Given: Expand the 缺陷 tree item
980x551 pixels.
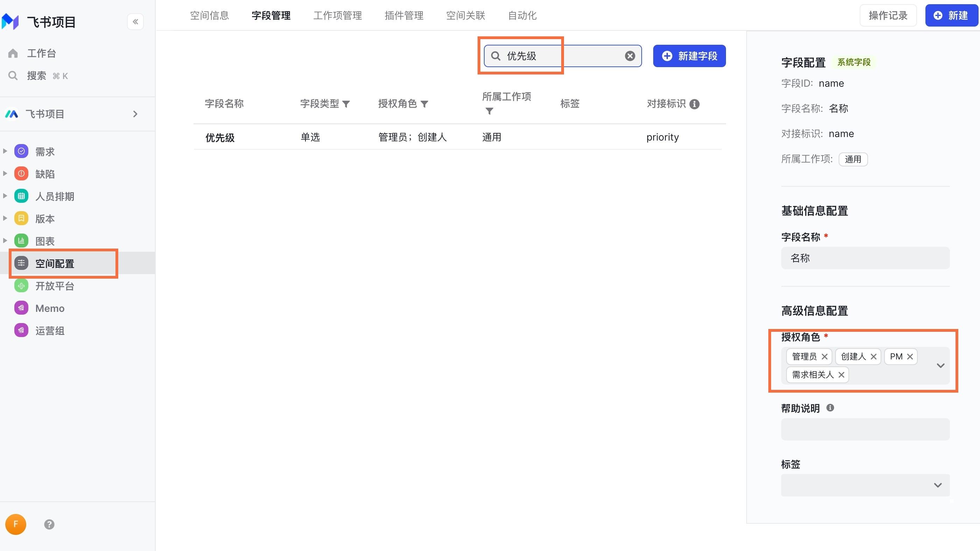Looking at the screenshot, I should pyautogui.click(x=5, y=173).
